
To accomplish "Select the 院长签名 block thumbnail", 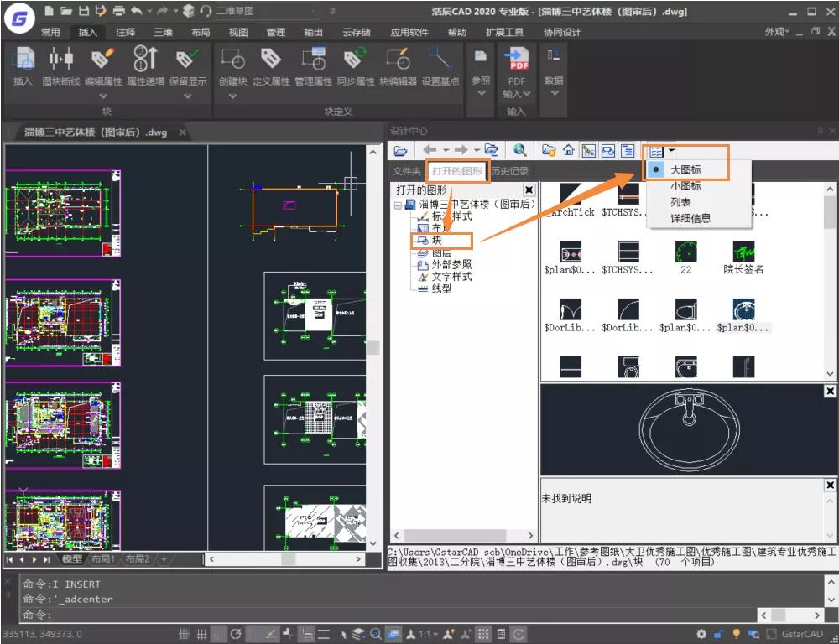I will 743,257.
